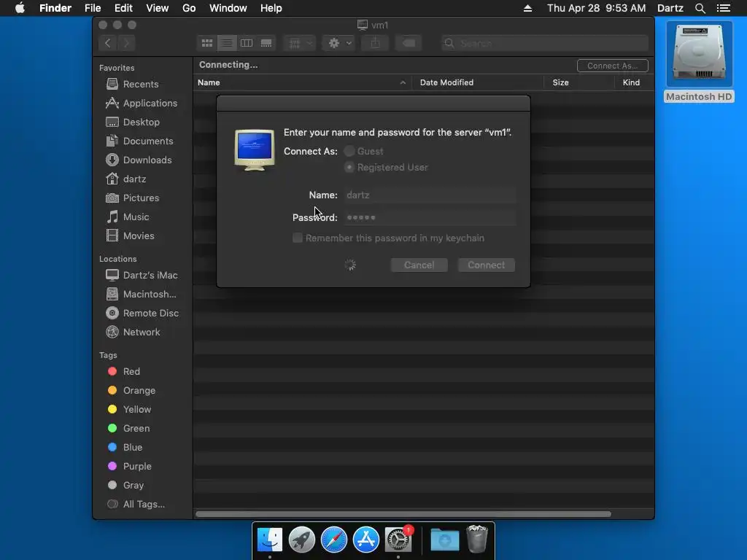Toggle Remember this password in keychain
Image resolution: width=747 pixels, height=560 pixels.
[298, 238]
